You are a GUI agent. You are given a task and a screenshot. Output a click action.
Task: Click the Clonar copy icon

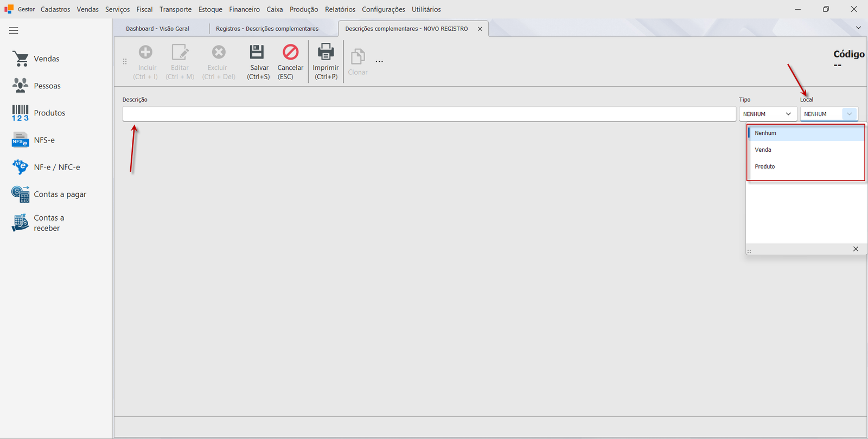click(x=358, y=56)
